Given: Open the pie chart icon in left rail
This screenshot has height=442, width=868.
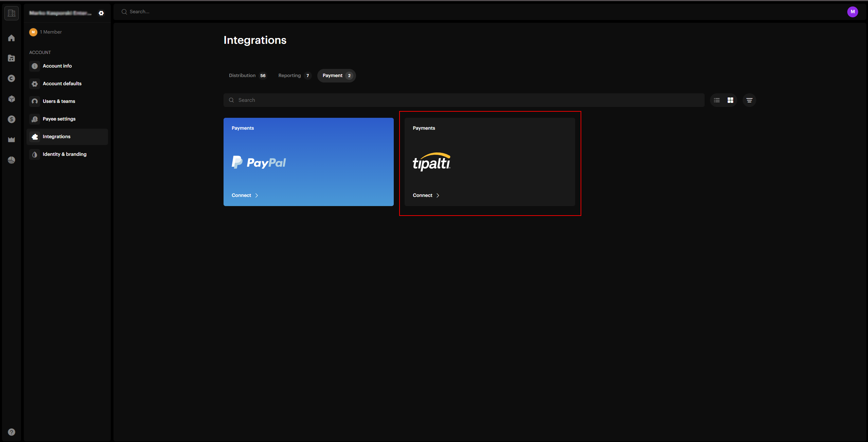Looking at the screenshot, I should pos(12,160).
